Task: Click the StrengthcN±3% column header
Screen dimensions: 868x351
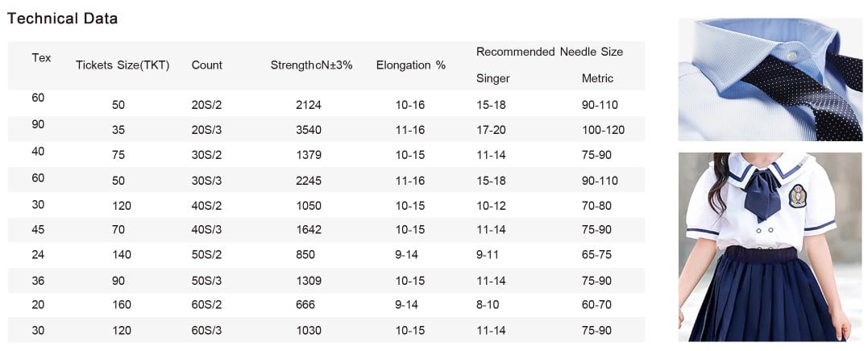Action: 311,65
